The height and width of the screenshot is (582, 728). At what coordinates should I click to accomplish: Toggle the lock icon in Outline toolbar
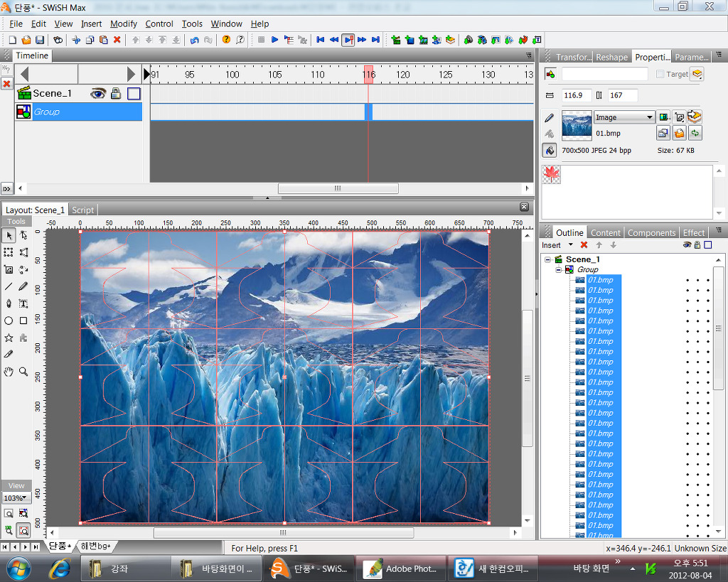point(697,245)
